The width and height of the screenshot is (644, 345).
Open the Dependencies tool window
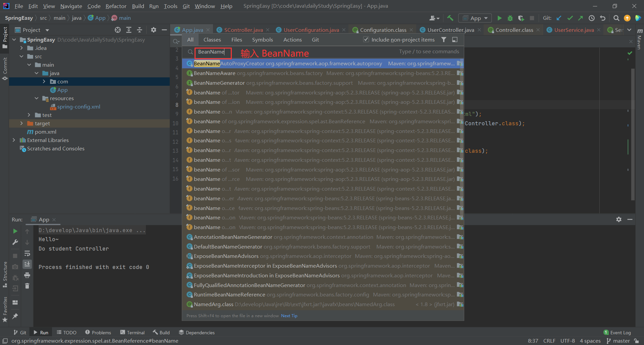click(x=197, y=333)
